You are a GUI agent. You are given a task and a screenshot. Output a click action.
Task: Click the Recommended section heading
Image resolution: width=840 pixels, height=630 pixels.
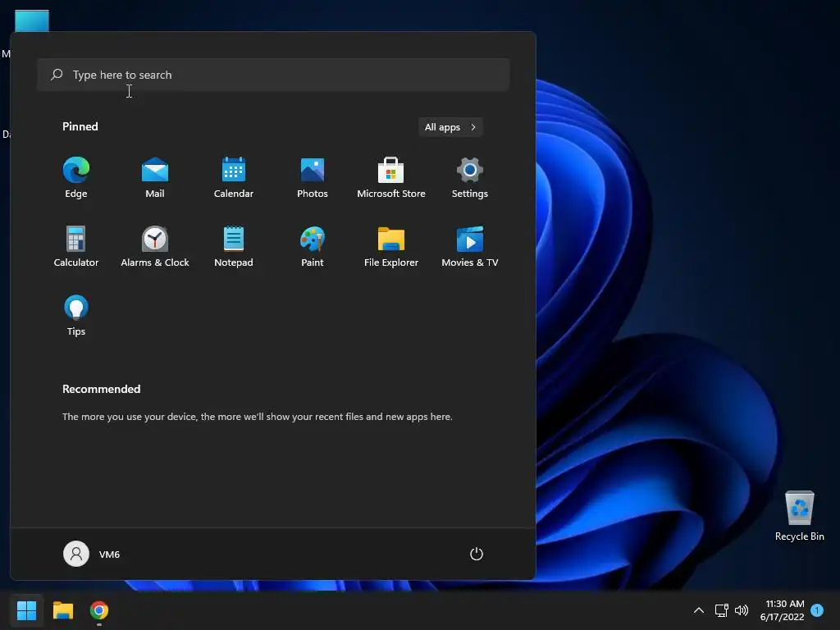pos(101,389)
